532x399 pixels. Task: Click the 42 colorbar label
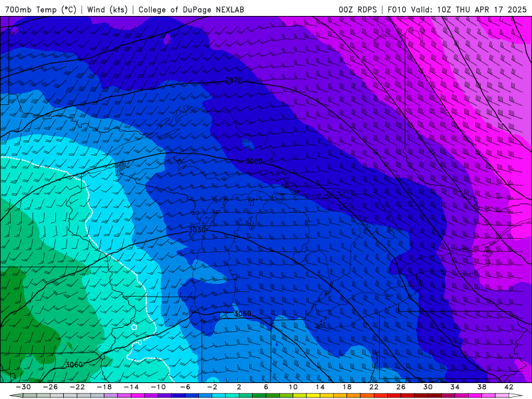(509, 387)
